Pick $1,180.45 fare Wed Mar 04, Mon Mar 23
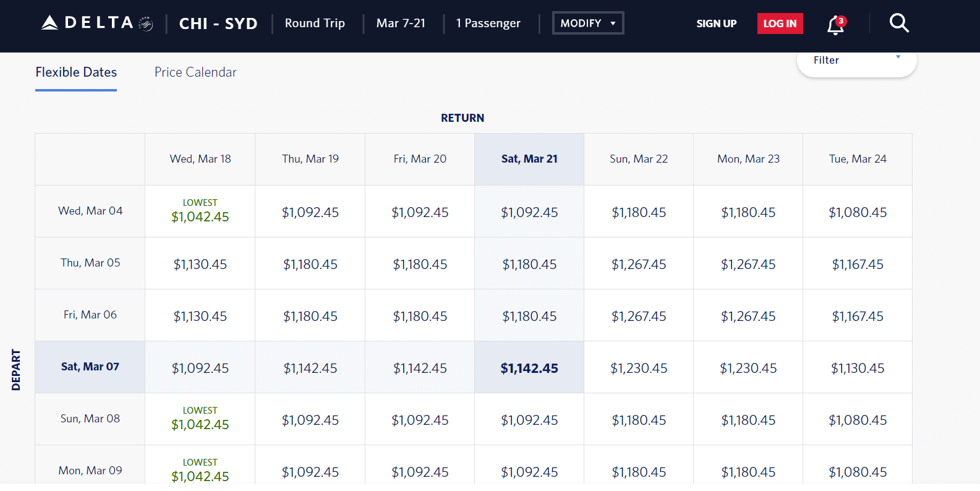The height and width of the screenshot is (491, 980). pyautogui.click(x=748, y=212)
